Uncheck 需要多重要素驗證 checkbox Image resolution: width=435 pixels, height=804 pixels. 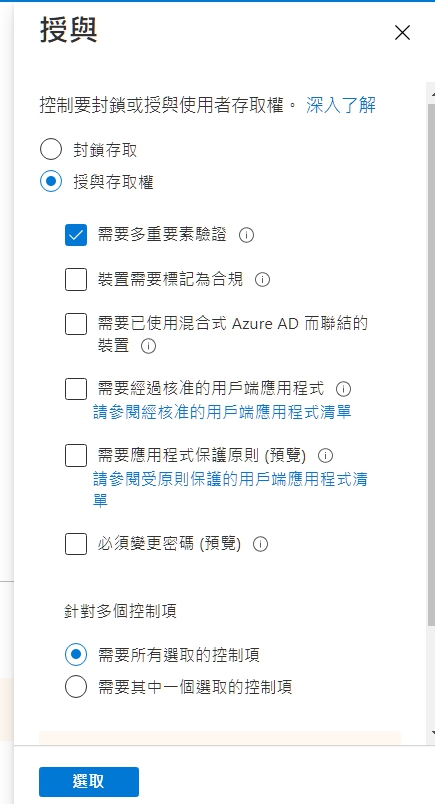point(76,235)
